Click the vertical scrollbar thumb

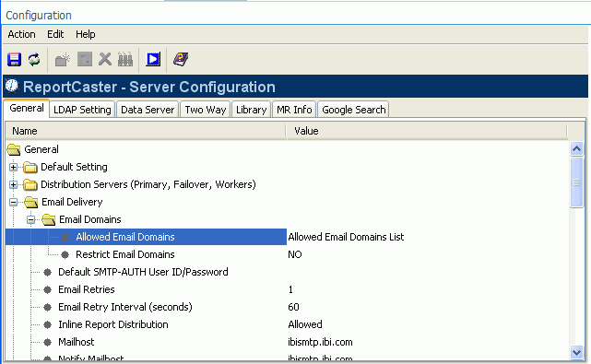click(576, 182)
